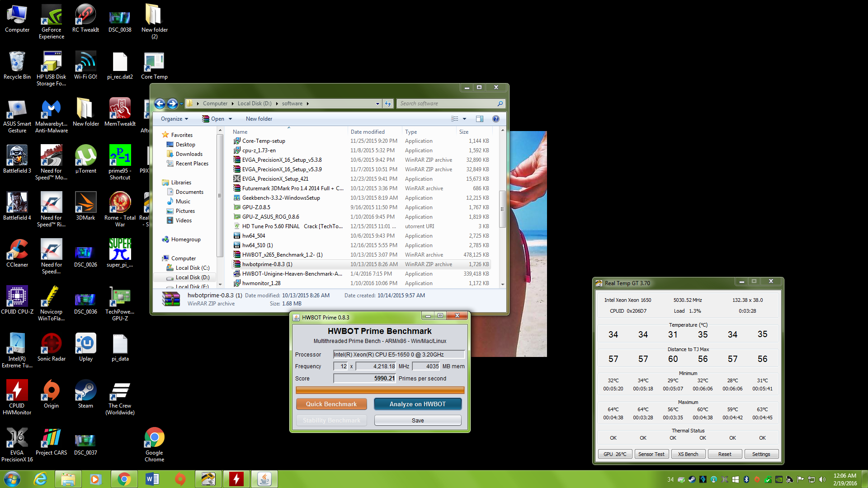868x488 pixels.
Task: Open Settings in Real Temp window
Action: pos(761,454)
